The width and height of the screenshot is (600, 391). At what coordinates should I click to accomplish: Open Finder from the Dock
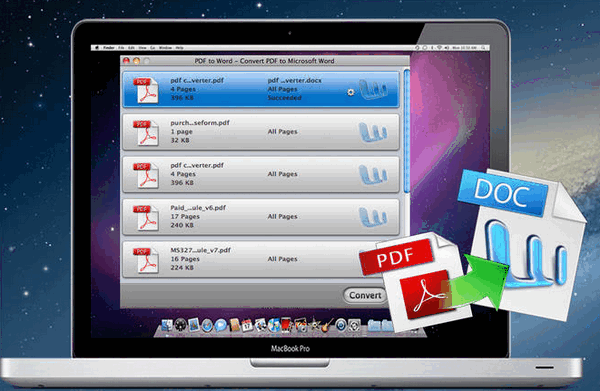(x=167, y=325)
